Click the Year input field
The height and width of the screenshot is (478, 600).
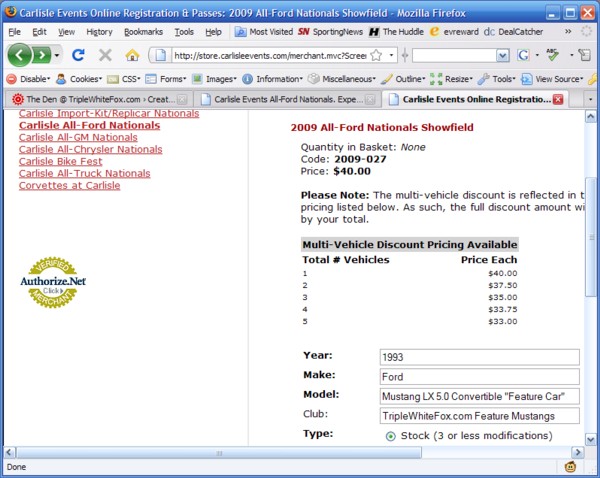tap(479, 357)
